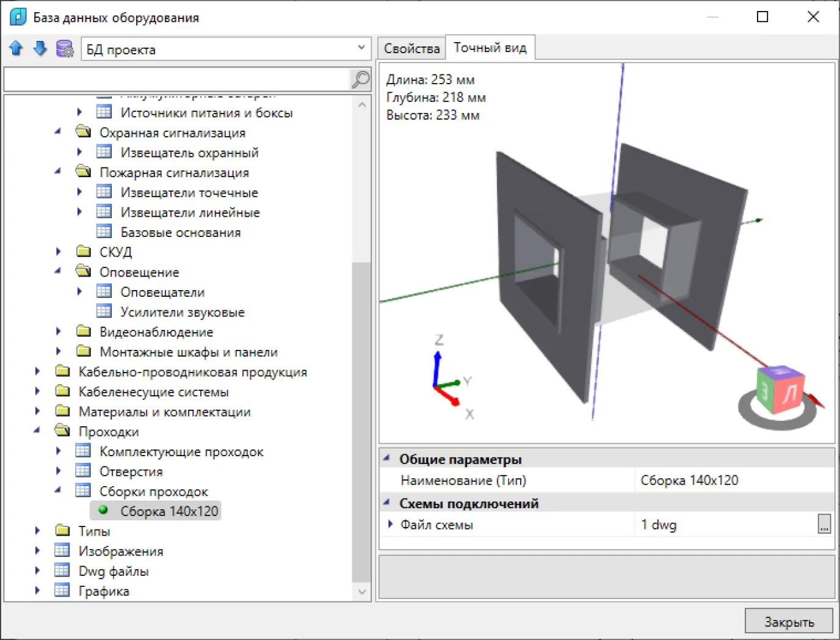Switch to the Точный вид tab
840x640 pixels.
point(490,48)
